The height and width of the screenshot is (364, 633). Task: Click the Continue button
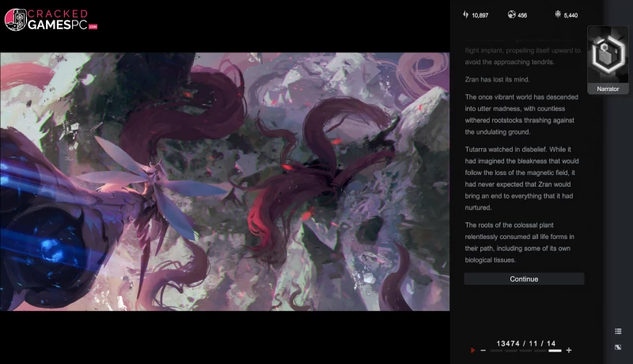coord(524,279)
